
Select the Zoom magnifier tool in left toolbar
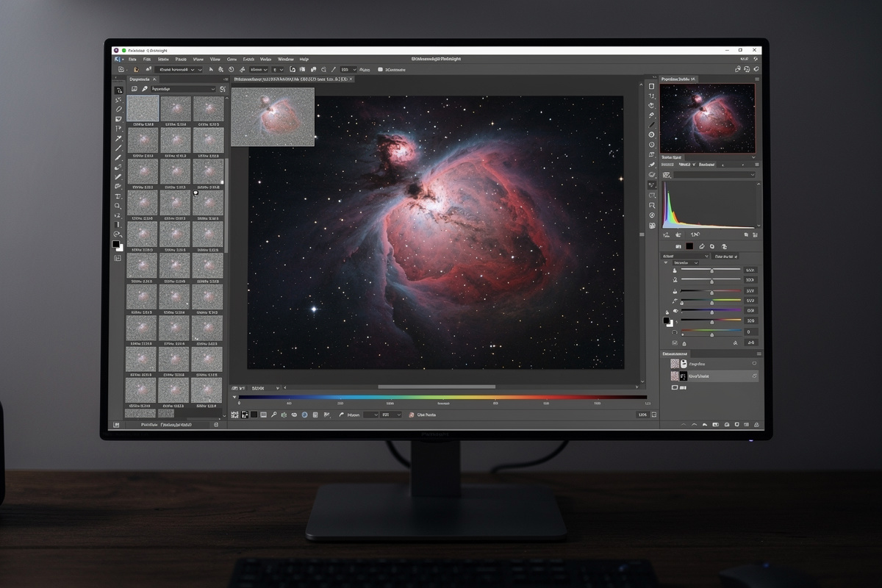(118, 206)
